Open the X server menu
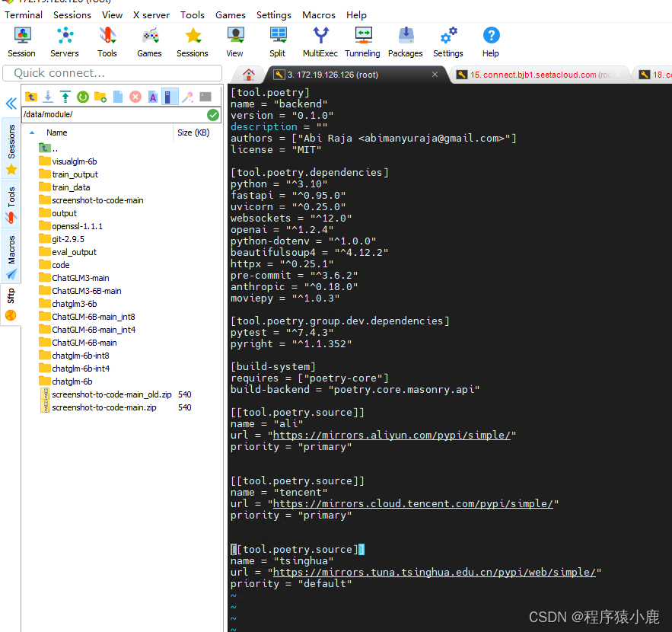Screen dimensions: 672x632 point(151,15)
